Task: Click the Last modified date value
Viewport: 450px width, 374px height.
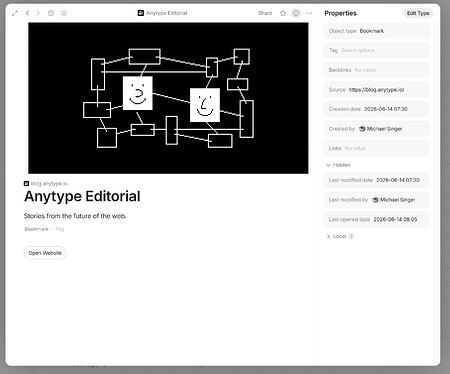Action: pos(398,180)
